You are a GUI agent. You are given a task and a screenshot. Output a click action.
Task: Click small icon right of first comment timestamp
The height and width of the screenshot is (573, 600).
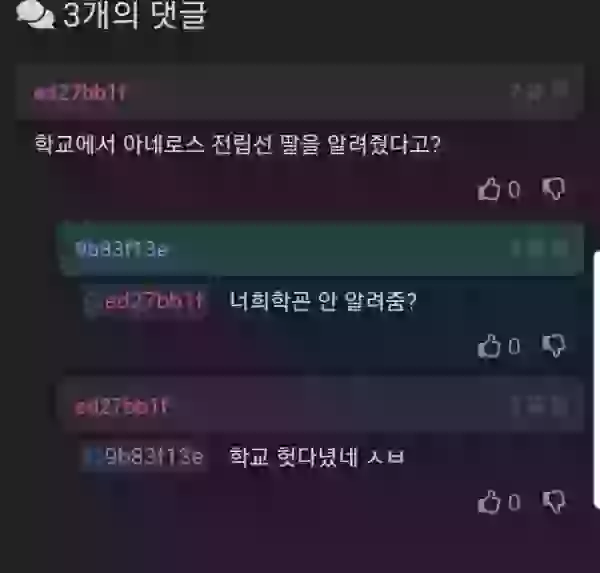(x=560, y=90)
